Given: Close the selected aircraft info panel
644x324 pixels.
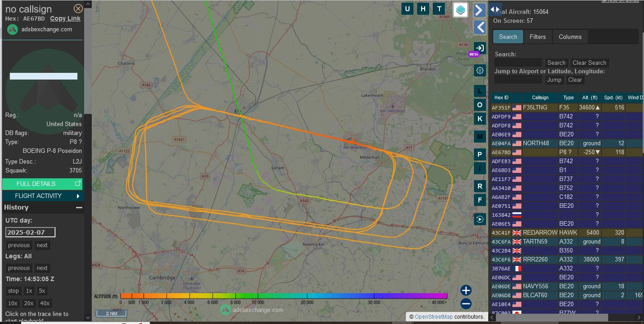Looking at the screenshot, I should tap(78, 8).
